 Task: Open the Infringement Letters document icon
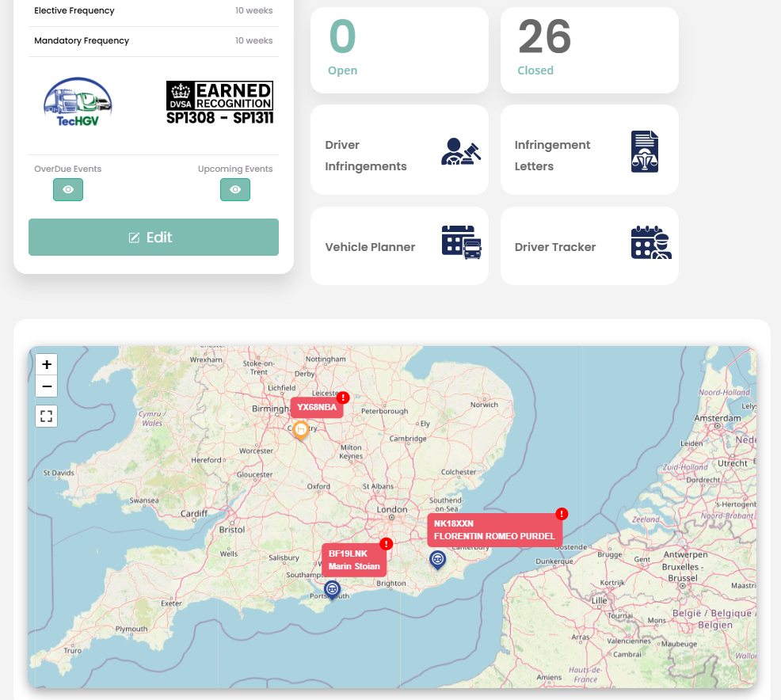[645, 152]
